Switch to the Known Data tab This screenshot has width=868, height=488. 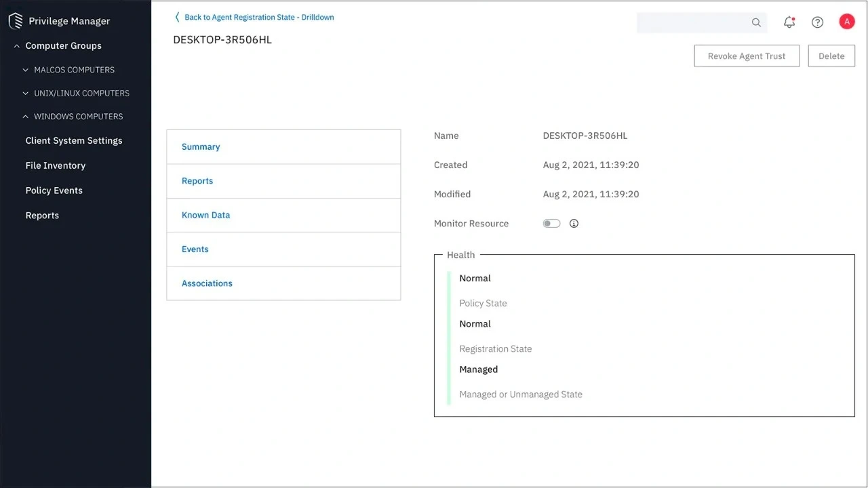[x=205, y=215]
